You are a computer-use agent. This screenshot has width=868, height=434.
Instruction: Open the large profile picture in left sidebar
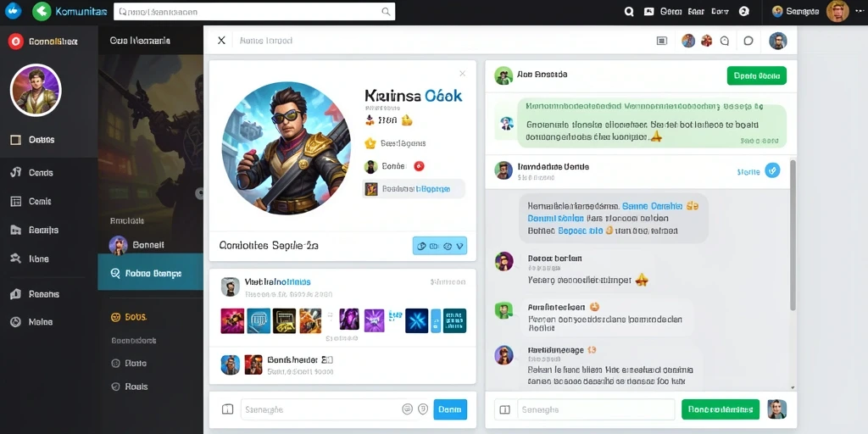pyautogui.click(x=36, y=90)
